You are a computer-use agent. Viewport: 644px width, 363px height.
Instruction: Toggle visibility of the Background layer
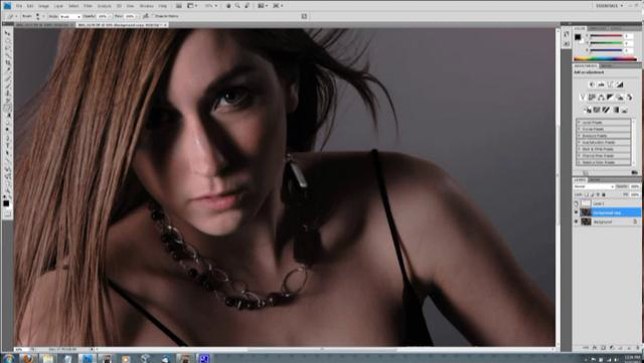576,222
